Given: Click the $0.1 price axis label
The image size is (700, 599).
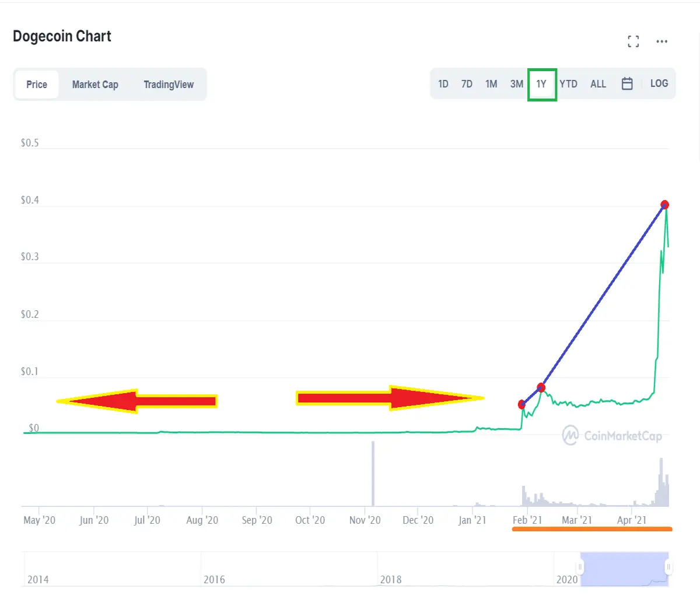Looking at the screenshot, I should (30, 372).
